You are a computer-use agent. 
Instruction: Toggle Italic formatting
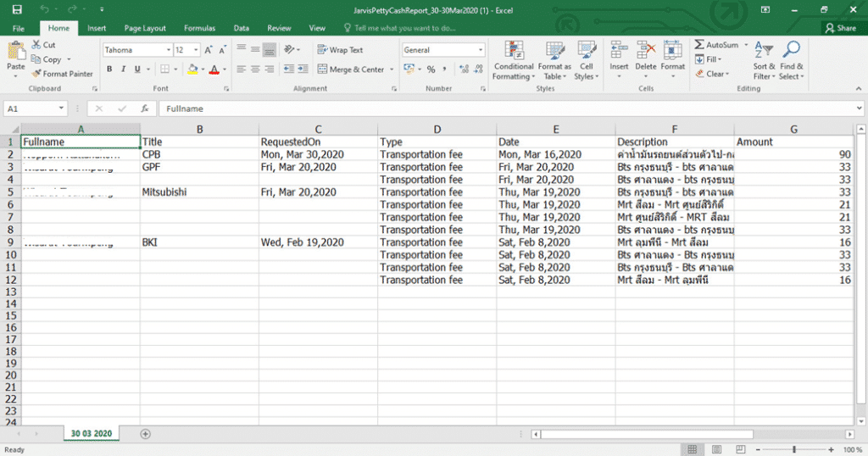pyautogui.click(x=125, y=70)
